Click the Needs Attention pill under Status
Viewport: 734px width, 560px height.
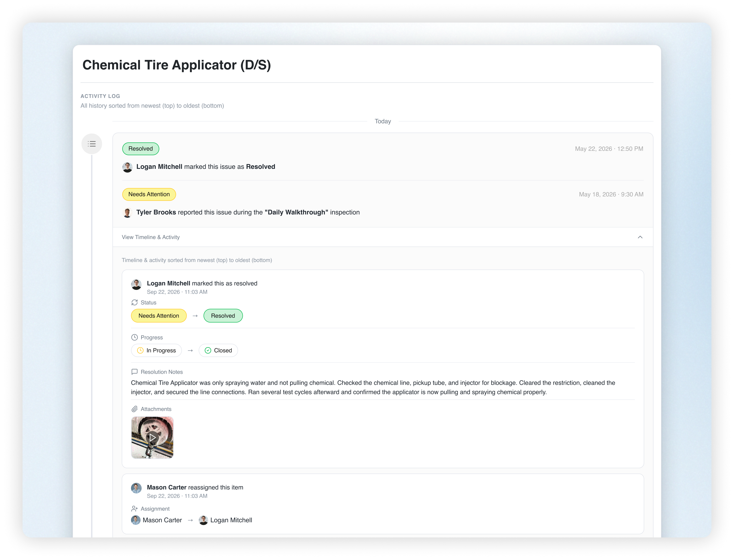158,316
